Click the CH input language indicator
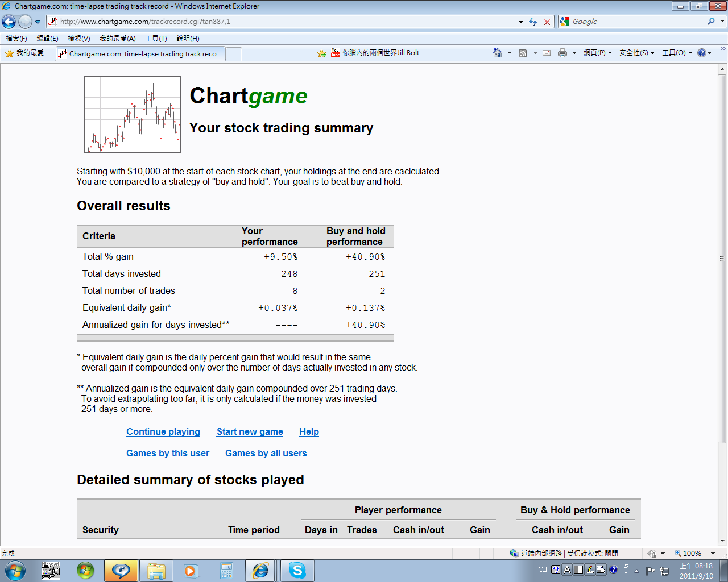The width and height of the screenshot is (728, 582). [543, 569]
